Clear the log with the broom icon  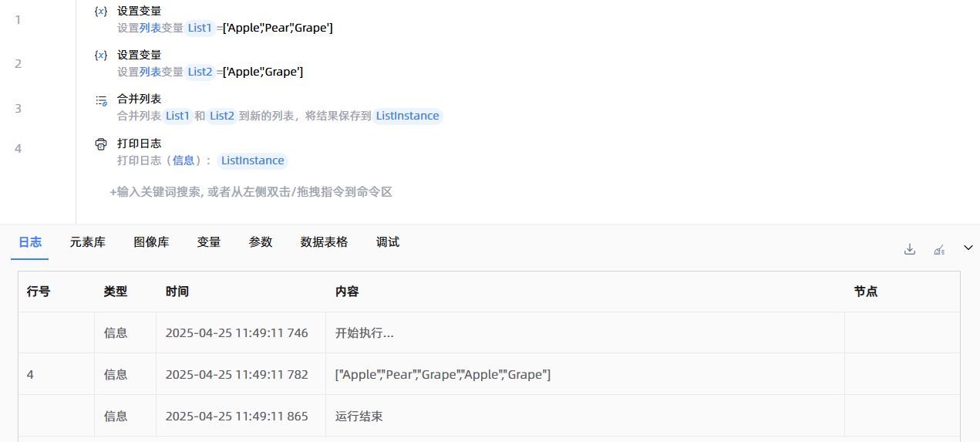[939, 248]
